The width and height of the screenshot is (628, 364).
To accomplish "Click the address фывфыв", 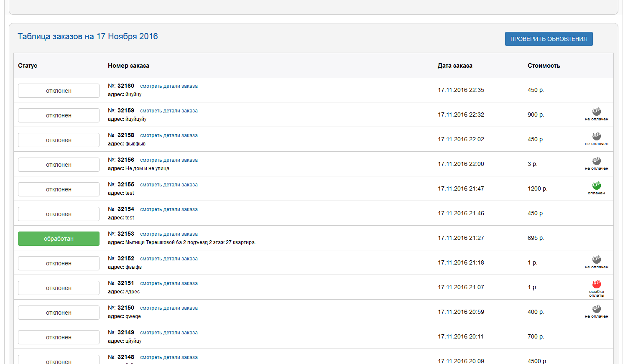I will click(135, 144).
